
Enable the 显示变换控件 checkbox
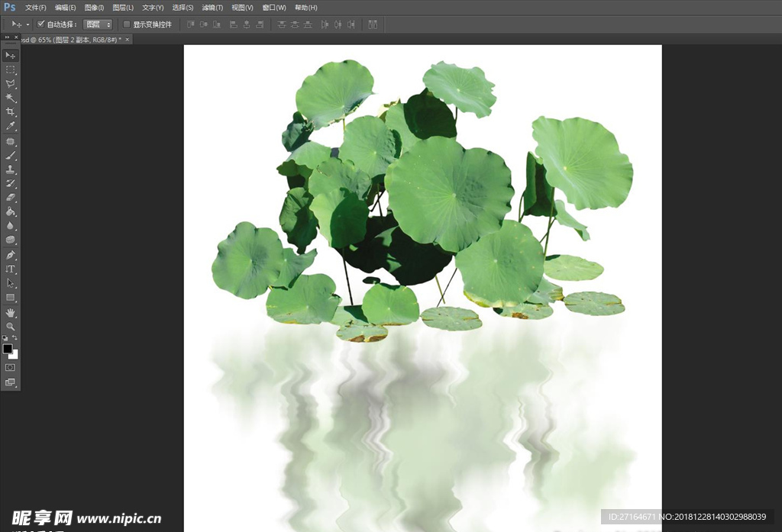[127, 24]
